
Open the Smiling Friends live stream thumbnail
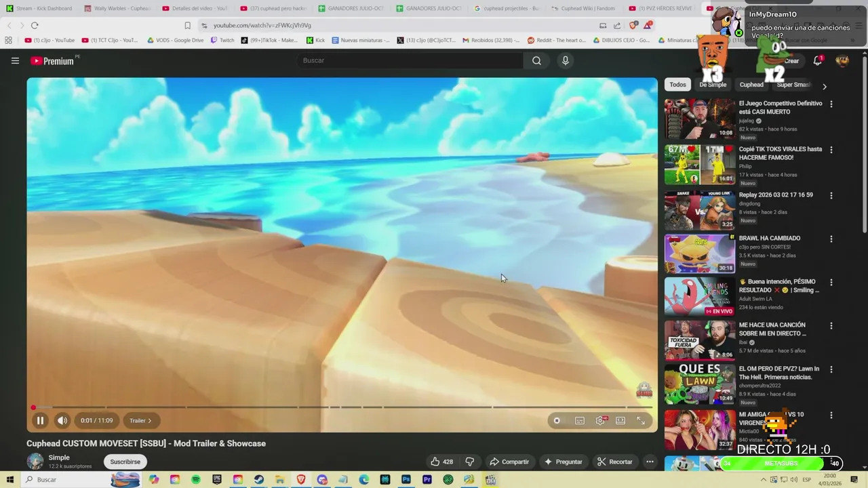[700, 297]
